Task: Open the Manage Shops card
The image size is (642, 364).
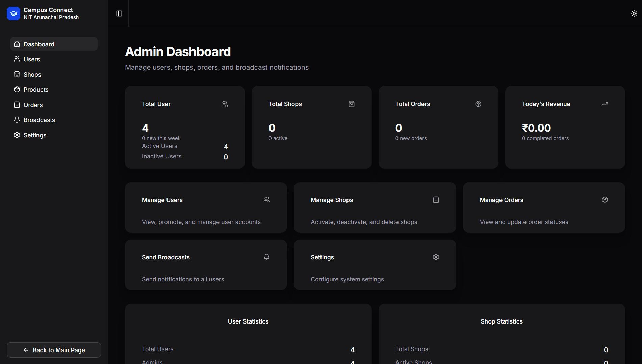Action: [x=375, y=207]
